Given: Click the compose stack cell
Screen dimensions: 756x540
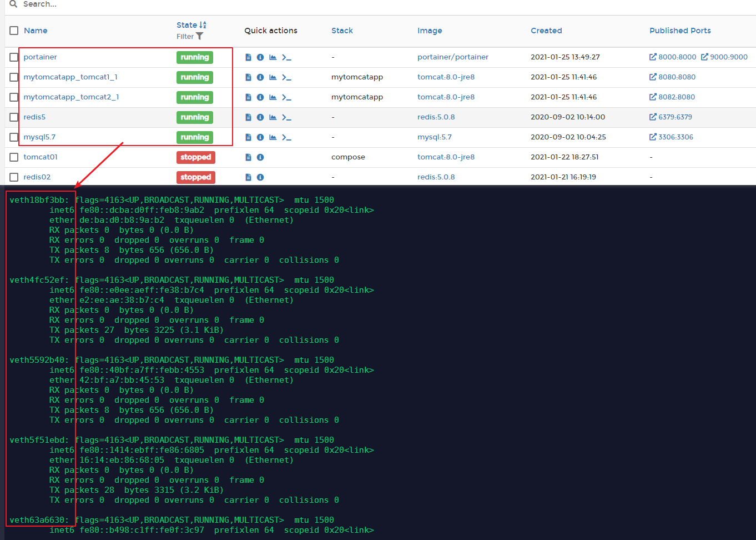Looking at the screenshot, I should 348,157.
